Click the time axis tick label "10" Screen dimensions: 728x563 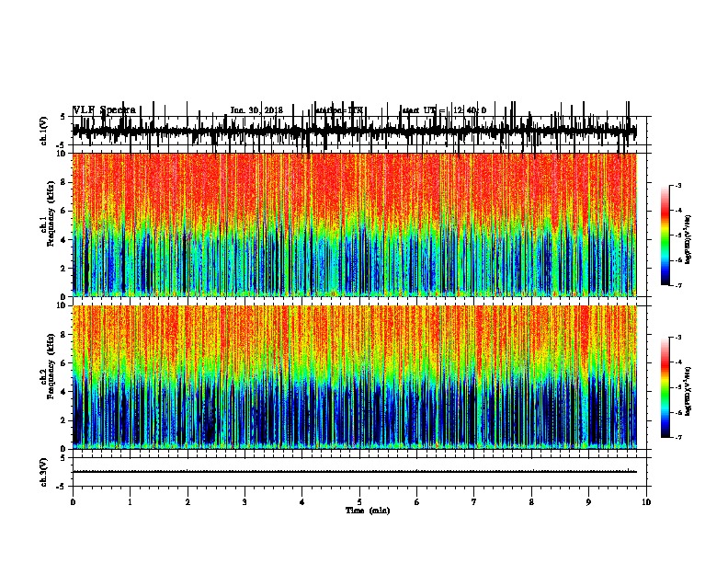click(646, 502)
